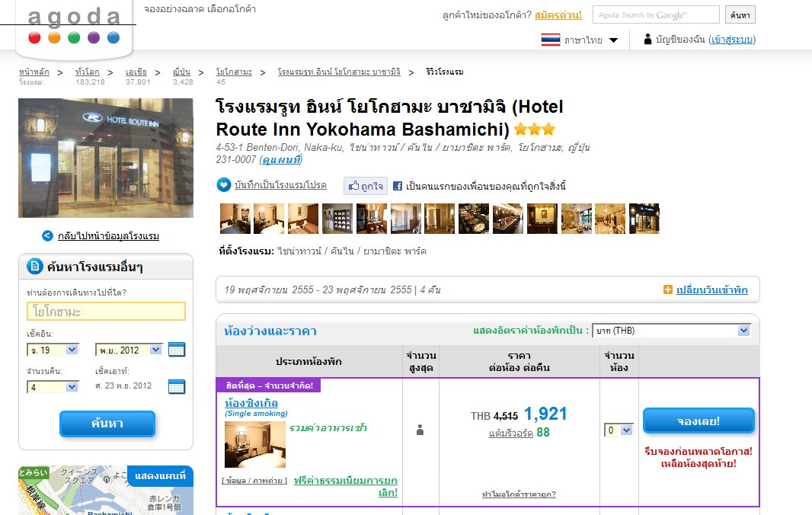Click the blue heart favorite hotel icon
The image size is (812, 515).
[224, 184]
